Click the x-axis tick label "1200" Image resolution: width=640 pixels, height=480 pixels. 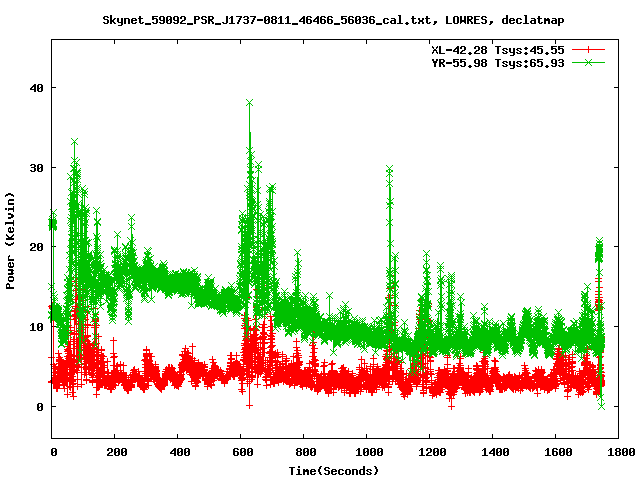(x=432, y=452)
